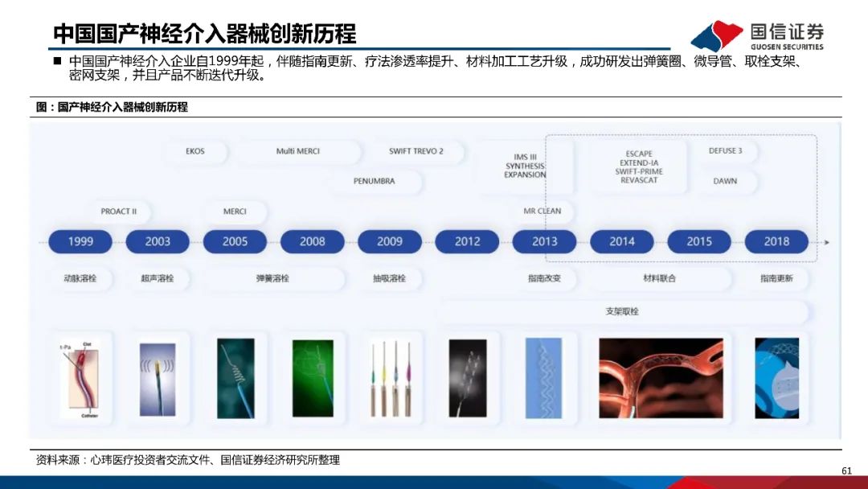Open the t-PA catheter artery image
The width and height of the screenshot is (868, 489).
(x=81, y=379)
